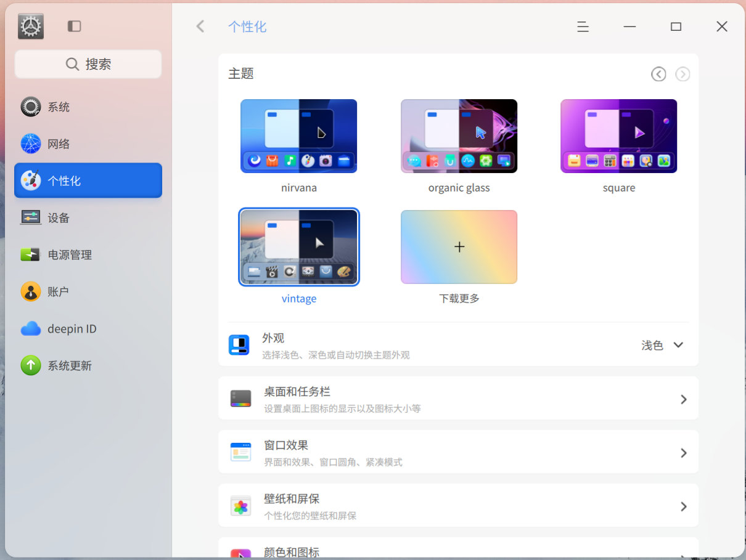Go back with the arrow beside 个性化
The image size is (746, 560).
tap(200, 26)
